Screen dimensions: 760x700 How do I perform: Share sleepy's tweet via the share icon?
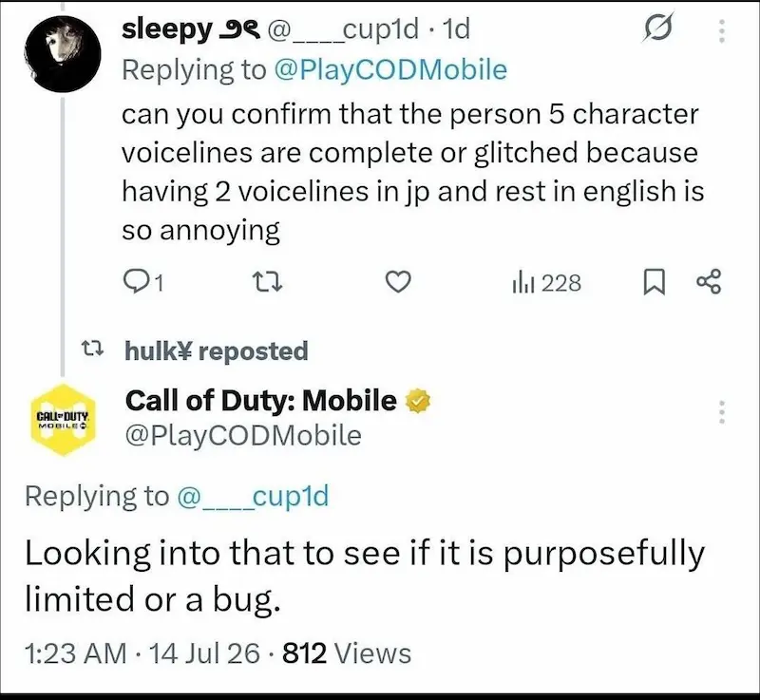pyautogui.click(x=709, y=282)
